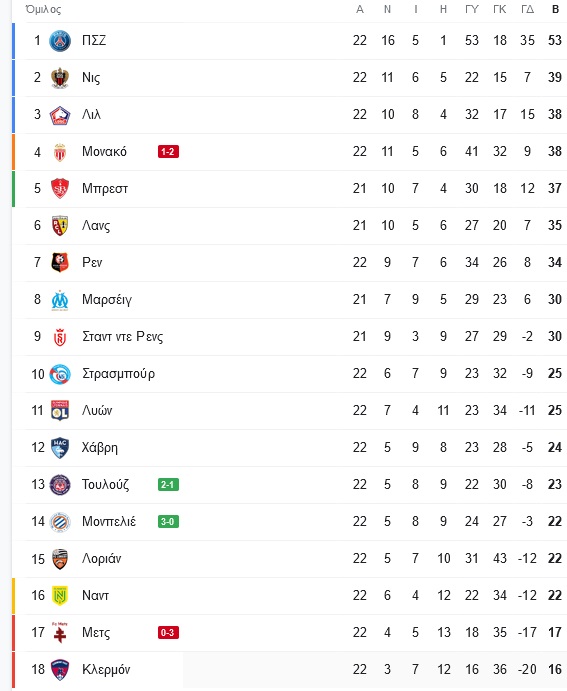The width and height of the screenshot is (567, 691).
Task: Click the B points column header
Action: pos(555,9)
